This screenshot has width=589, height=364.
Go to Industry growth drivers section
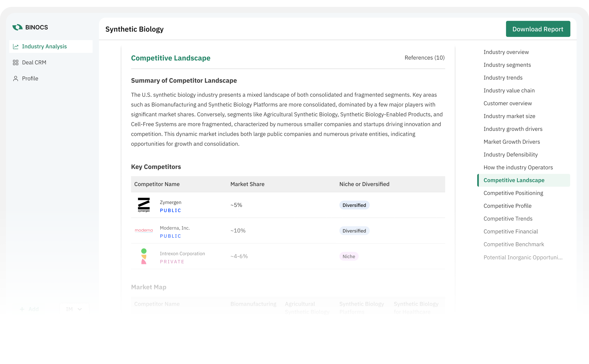(513, 129)
